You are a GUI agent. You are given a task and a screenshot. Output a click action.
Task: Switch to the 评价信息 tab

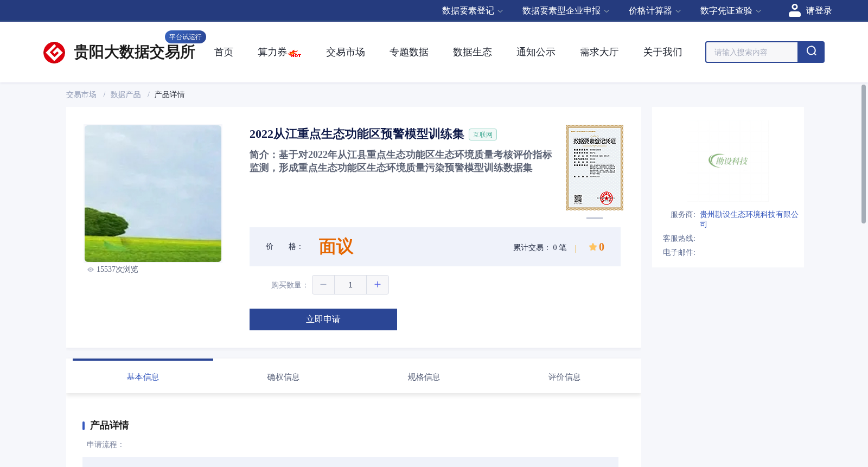(564, 377)
